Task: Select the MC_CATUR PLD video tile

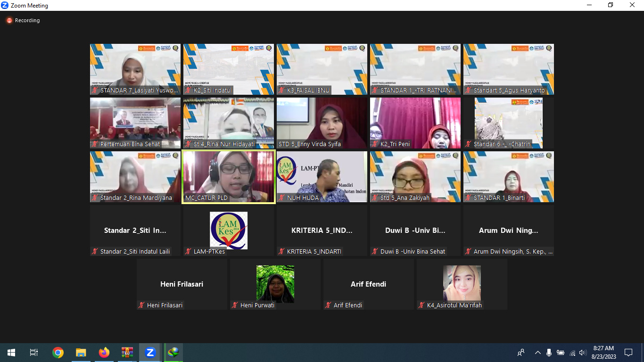Action: point(229,177)
